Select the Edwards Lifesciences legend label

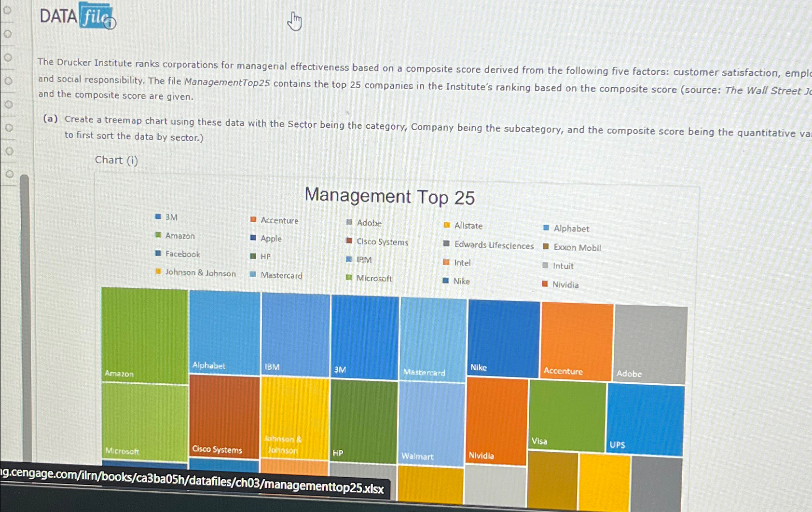[x=494, y=245]
